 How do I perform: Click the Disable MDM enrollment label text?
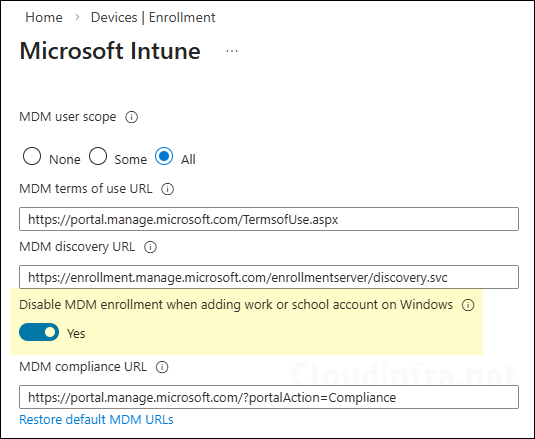click(x=236, y=305)
